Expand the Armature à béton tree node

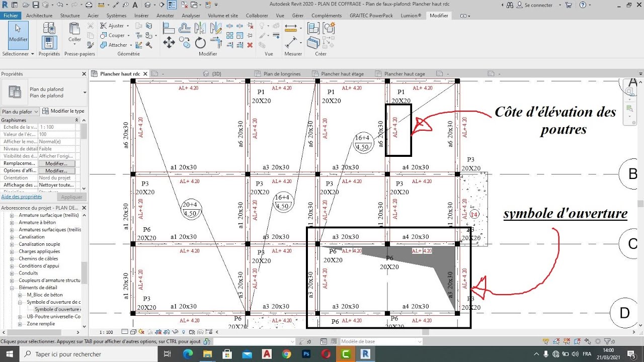click(12, 222)
